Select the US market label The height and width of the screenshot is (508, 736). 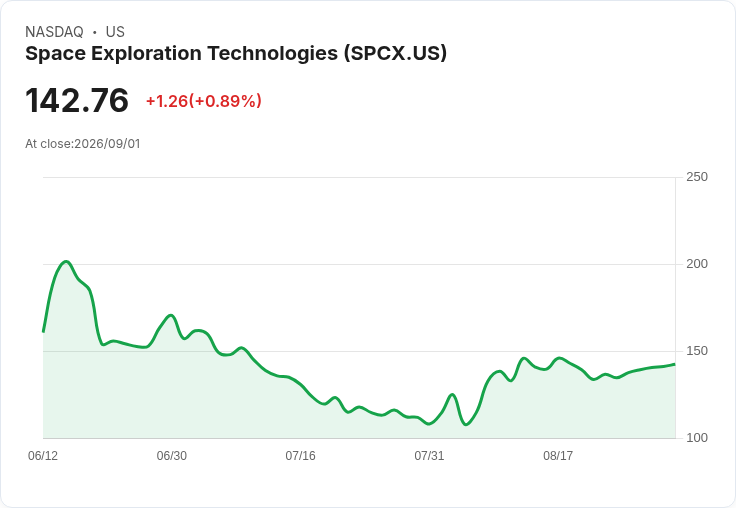(x=115, y=32)
